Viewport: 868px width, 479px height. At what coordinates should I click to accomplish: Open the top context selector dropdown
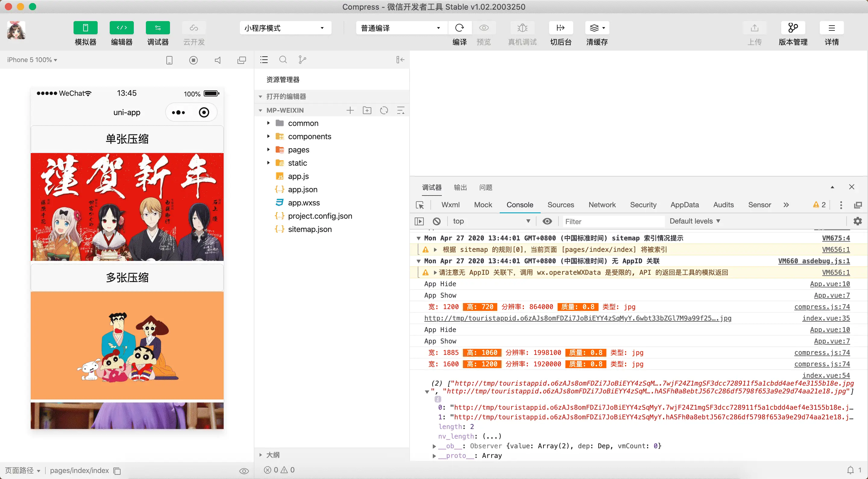(492, 221)
